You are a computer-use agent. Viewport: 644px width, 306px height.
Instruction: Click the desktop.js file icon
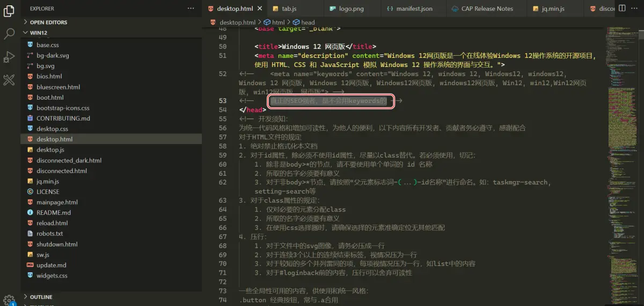30,150
